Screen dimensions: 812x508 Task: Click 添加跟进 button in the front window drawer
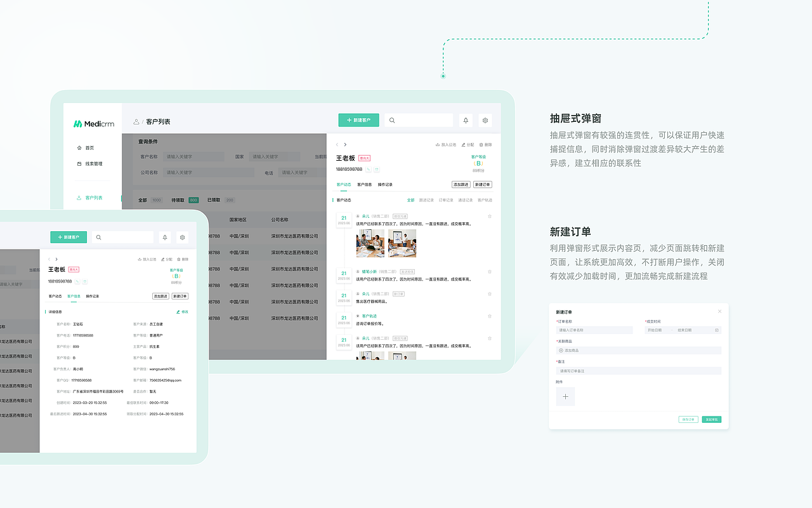click(x=160, y=296)
